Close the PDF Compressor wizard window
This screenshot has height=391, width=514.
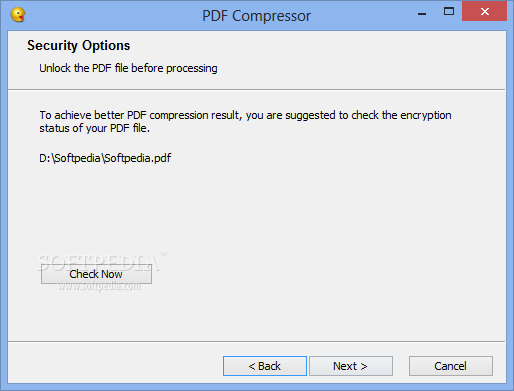coord(484,11)
